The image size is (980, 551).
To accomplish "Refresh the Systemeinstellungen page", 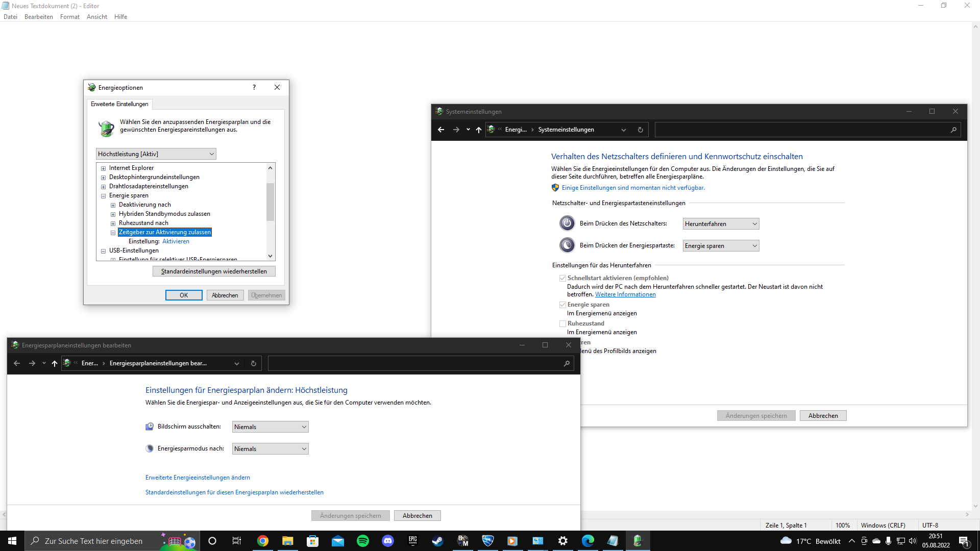I will tap(640, 129).
